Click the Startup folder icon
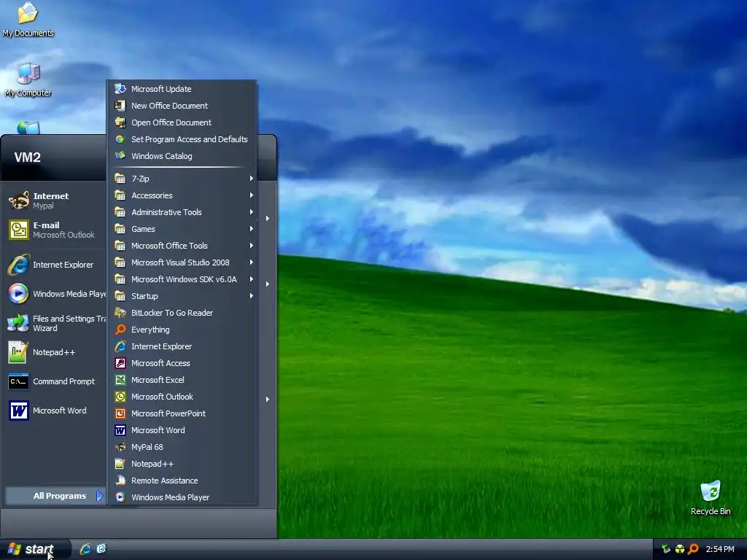The height and width of the screenshot is (560, 747). (x=120, y=296)
